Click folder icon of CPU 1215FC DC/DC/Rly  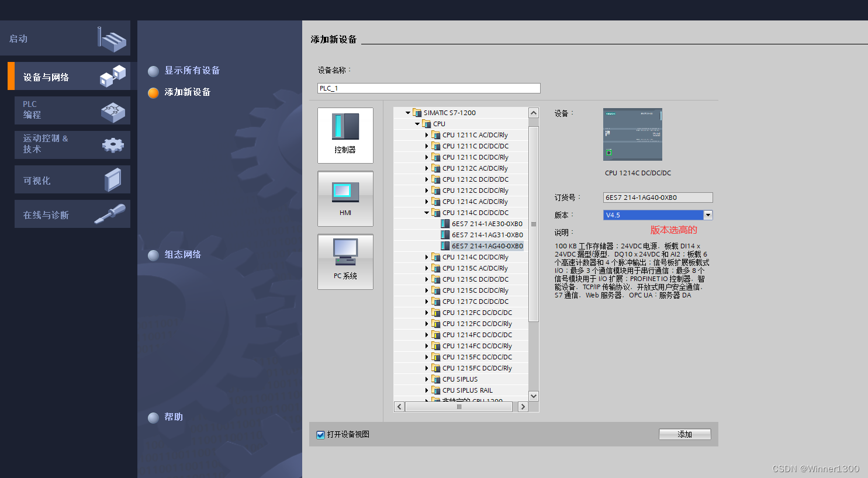[436, 368]
